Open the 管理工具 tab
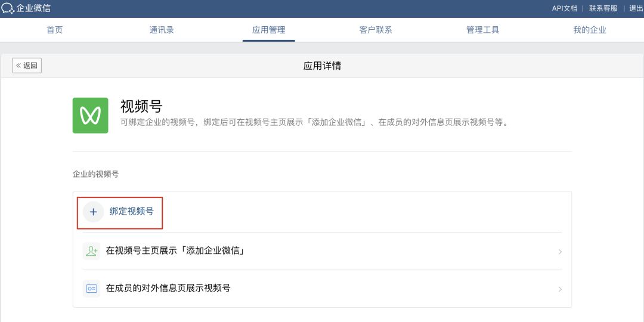This screenshot has width=644, height=322. [482, 30]
